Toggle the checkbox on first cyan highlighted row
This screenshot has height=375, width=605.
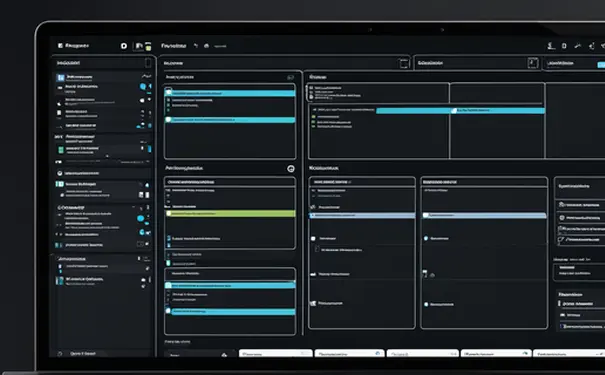pos(169,93)
